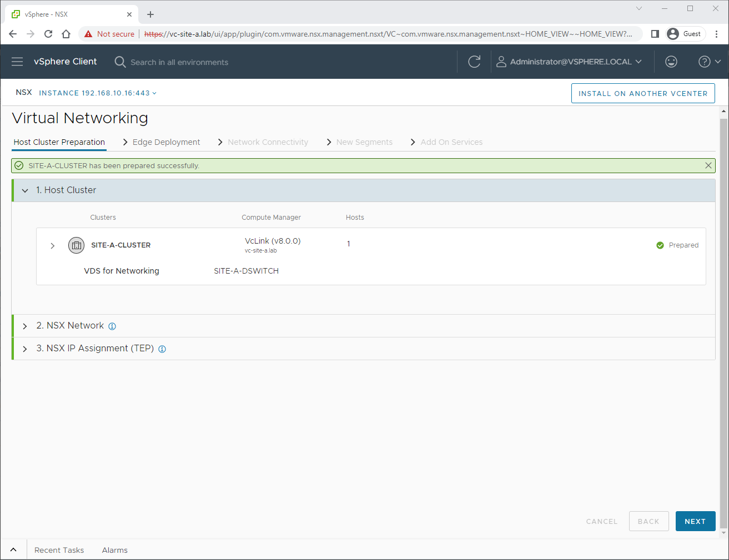The image size is (729, 560).
Task: Expand the 3. NSX IP Assignment section
Action: (x=25, y=349)
